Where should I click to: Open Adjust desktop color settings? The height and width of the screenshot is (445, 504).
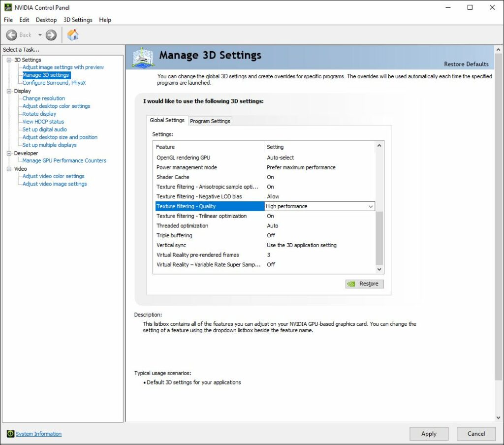tap(56, 106)
